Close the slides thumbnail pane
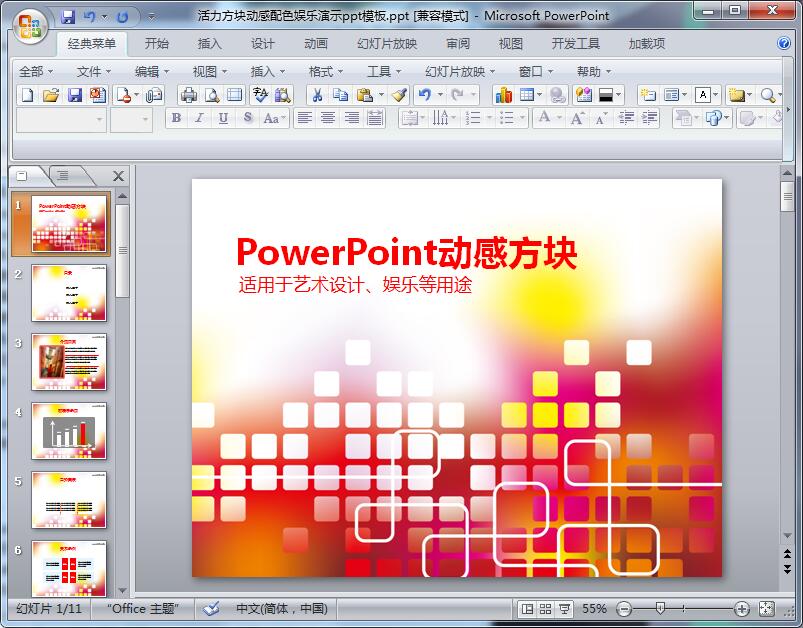 pos(118,176)
